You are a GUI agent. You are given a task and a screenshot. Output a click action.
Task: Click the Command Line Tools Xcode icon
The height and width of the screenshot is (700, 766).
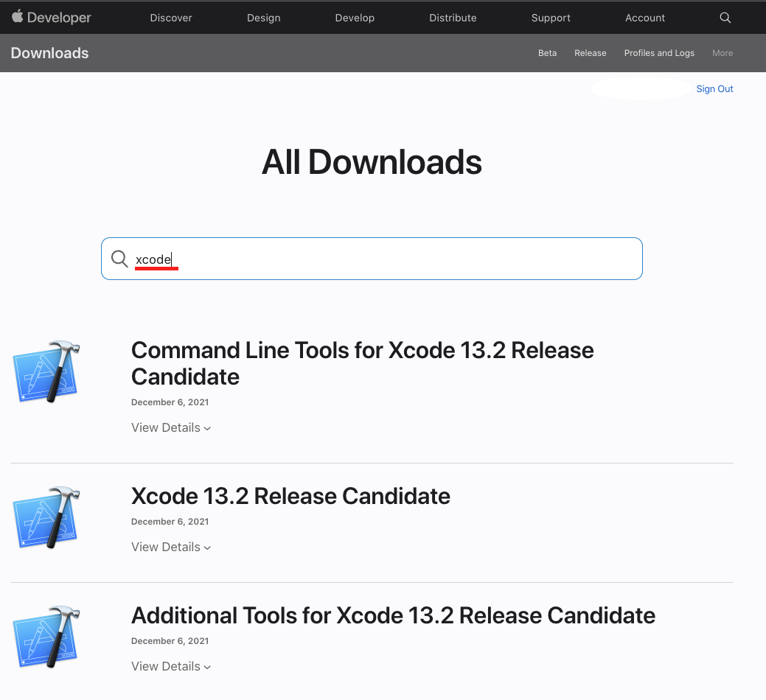(46, 371)
